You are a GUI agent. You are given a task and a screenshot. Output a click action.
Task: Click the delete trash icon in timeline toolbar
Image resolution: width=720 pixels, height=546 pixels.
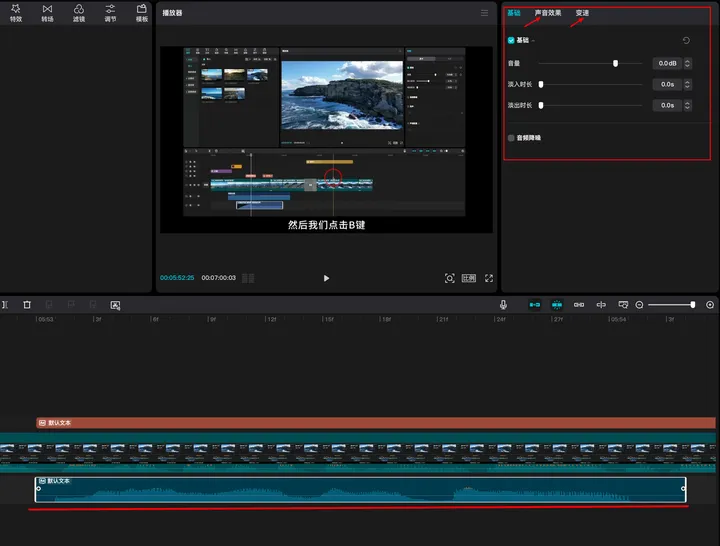click(27, 304)
